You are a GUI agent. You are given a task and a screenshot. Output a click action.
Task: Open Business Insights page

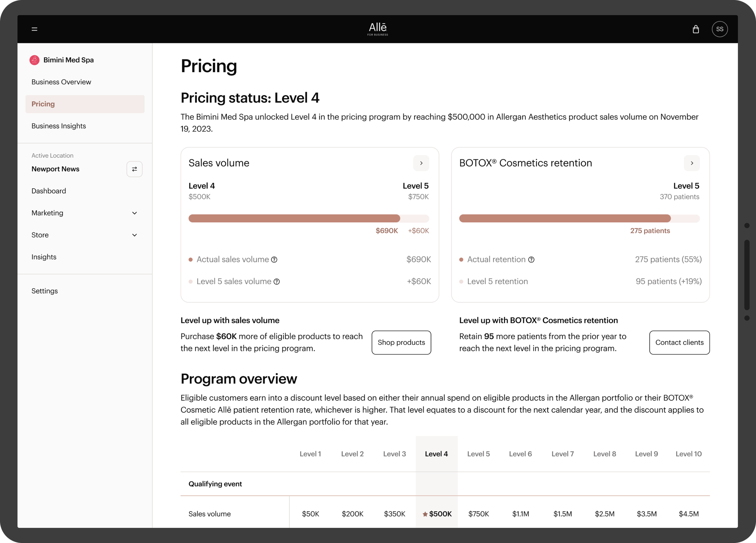(x=59, y=126)
